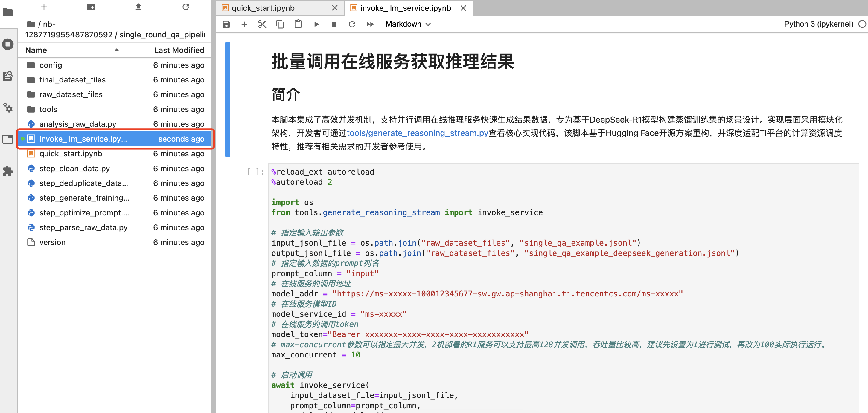Viewport: 868px width, 413px height.
Task: Open the final_dataset_files folder
Action: (115, 80)
